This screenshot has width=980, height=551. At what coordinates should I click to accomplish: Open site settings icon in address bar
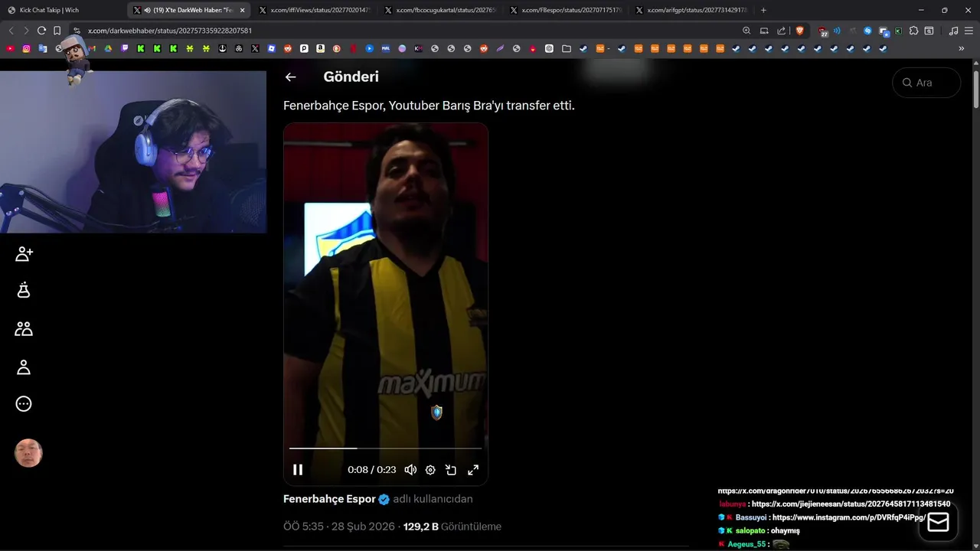[77, 31]
